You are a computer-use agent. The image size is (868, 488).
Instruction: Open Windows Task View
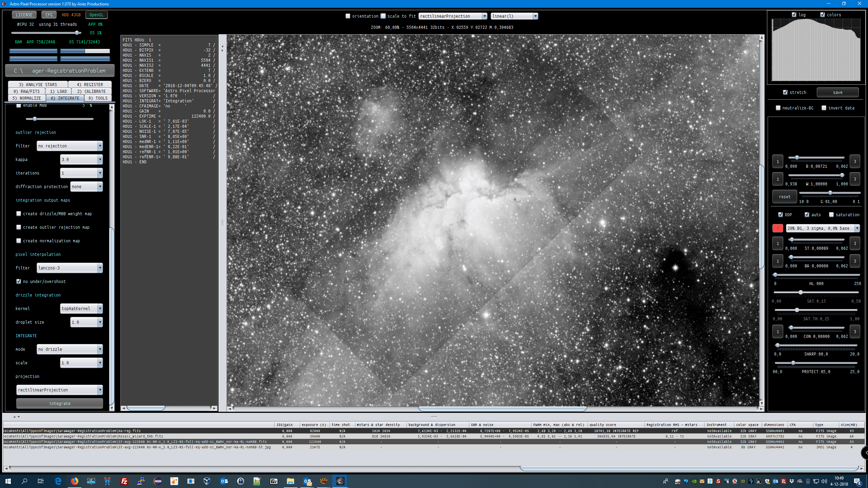pyautogui.click(x=41, y=481)
